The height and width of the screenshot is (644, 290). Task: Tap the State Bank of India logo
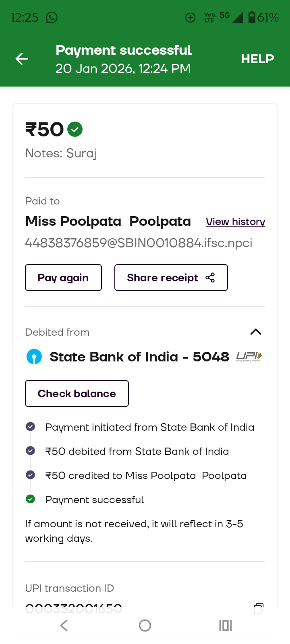pos(34,357)
